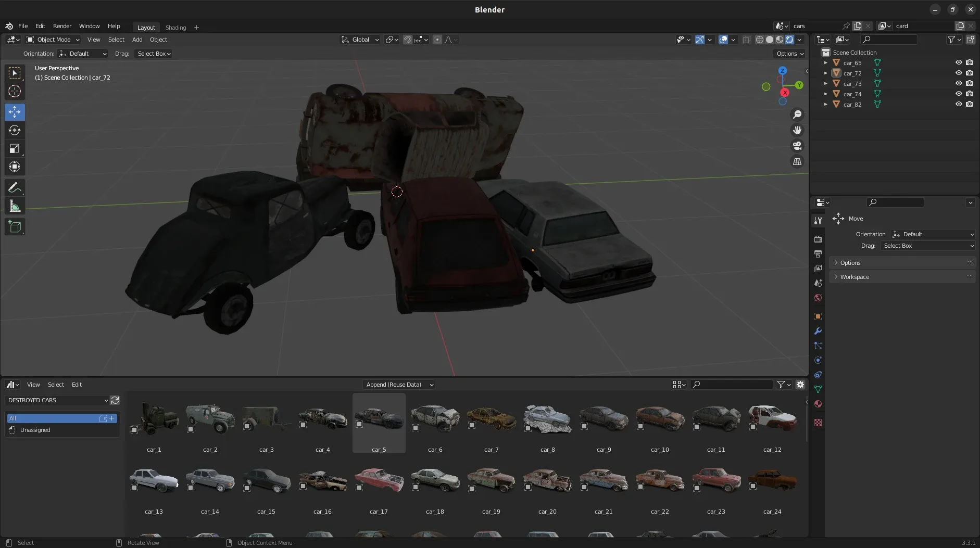Open the Material properties tab

point(818,404)
